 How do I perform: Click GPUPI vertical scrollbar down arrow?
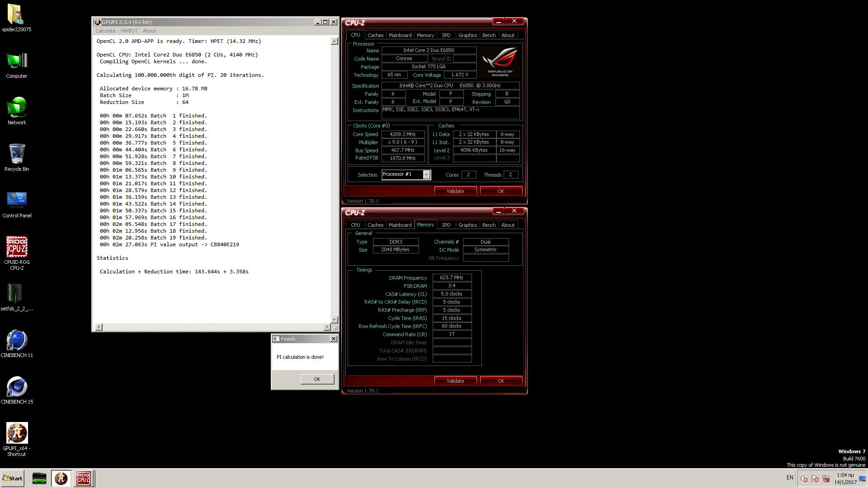point(335,320)
